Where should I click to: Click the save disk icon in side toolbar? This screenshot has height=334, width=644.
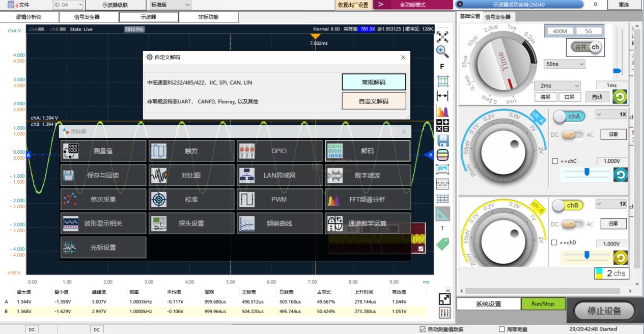(x=443, y=141)
